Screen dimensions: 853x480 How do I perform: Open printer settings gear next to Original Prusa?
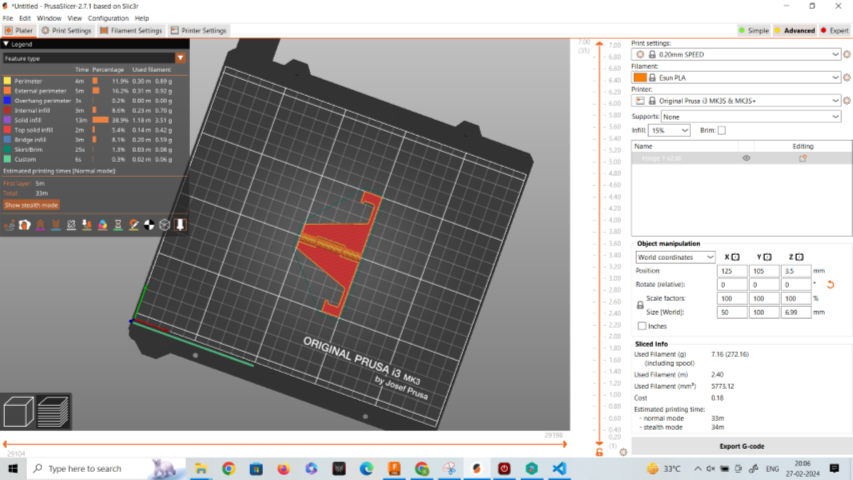point(846,101)
